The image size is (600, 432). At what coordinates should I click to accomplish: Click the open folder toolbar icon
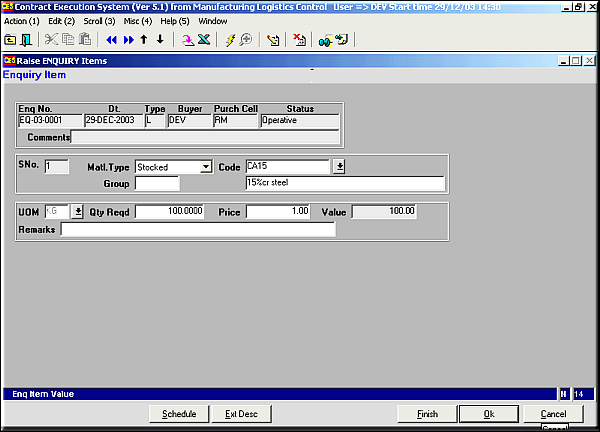click(x=10, y=40)
